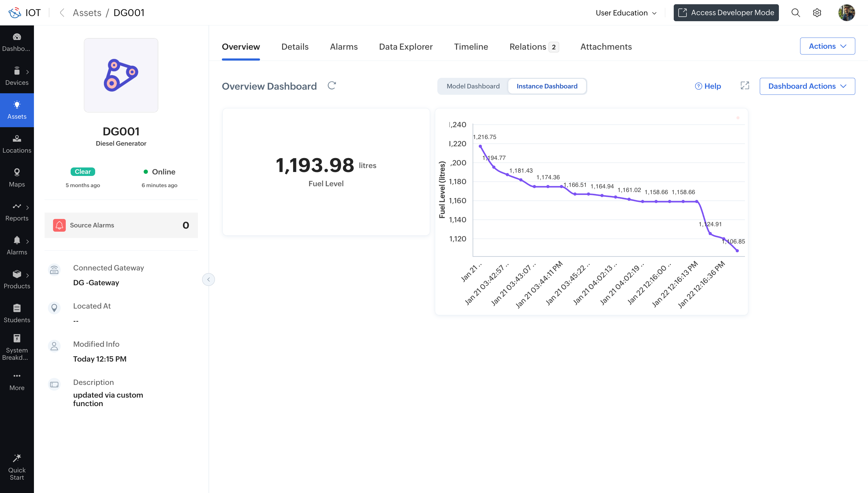Launch Quick Start wizard
Image resolution: width=868 pixels, height=493 pixels.
coord(17,467)
